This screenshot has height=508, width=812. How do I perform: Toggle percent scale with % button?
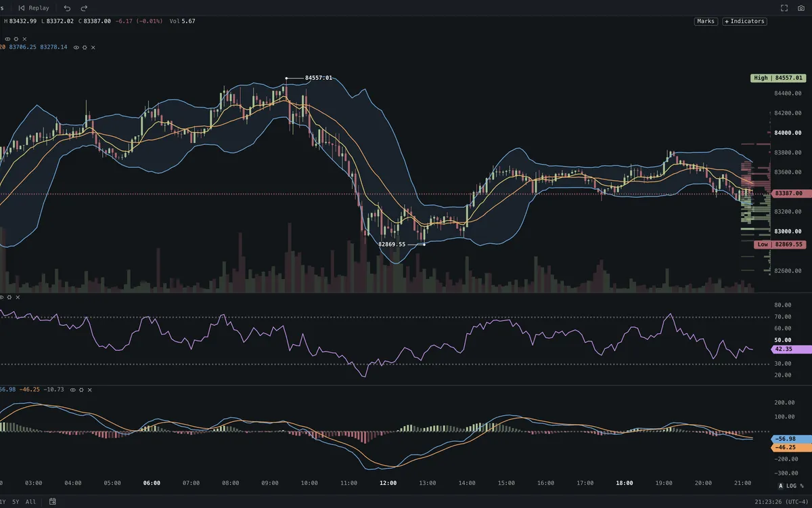802,486
